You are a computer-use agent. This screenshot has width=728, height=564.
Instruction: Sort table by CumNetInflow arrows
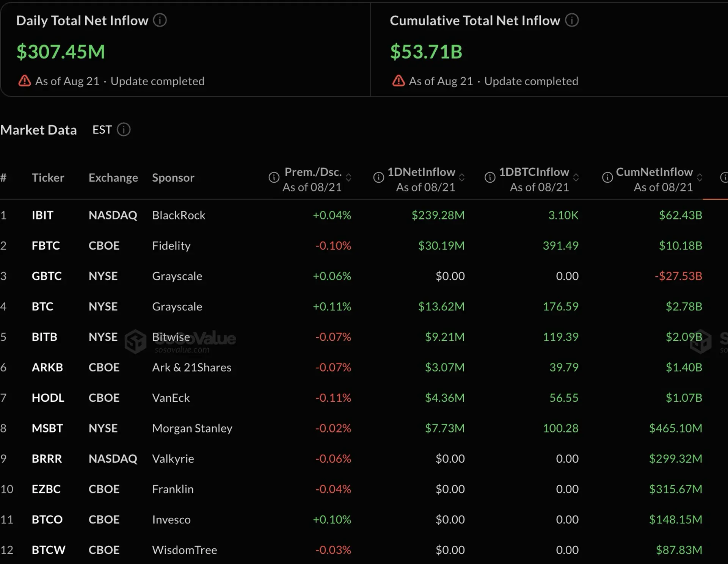(x=700, y=177)
